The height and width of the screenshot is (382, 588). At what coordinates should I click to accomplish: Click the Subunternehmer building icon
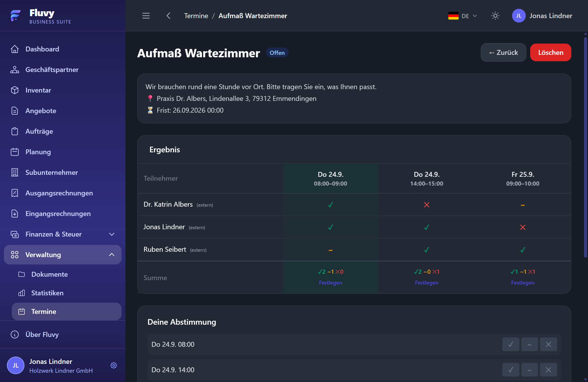coord(14,172)
